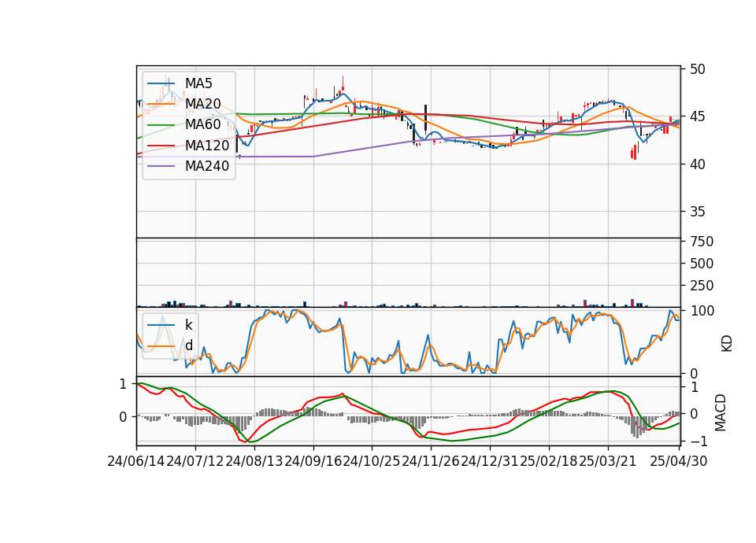Click the 24/10/25 date label
This screenshot has width=756, height=543.
tap(372, 461)
